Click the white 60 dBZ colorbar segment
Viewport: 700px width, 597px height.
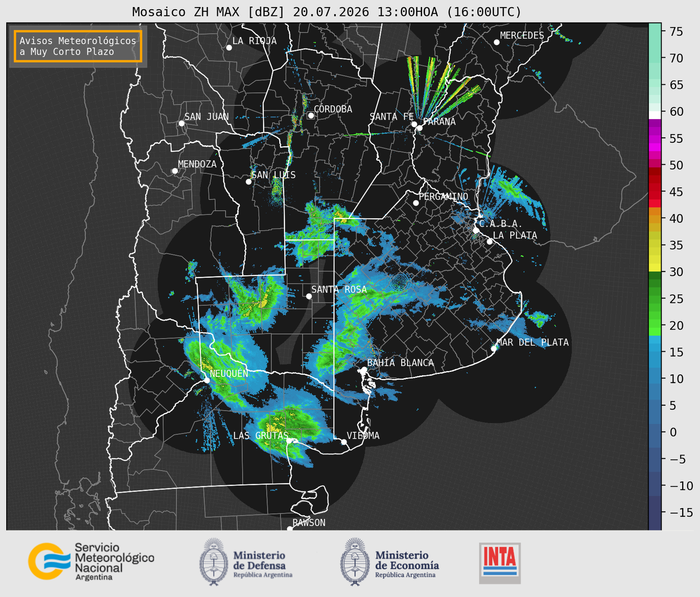click(x=655, y=115)
